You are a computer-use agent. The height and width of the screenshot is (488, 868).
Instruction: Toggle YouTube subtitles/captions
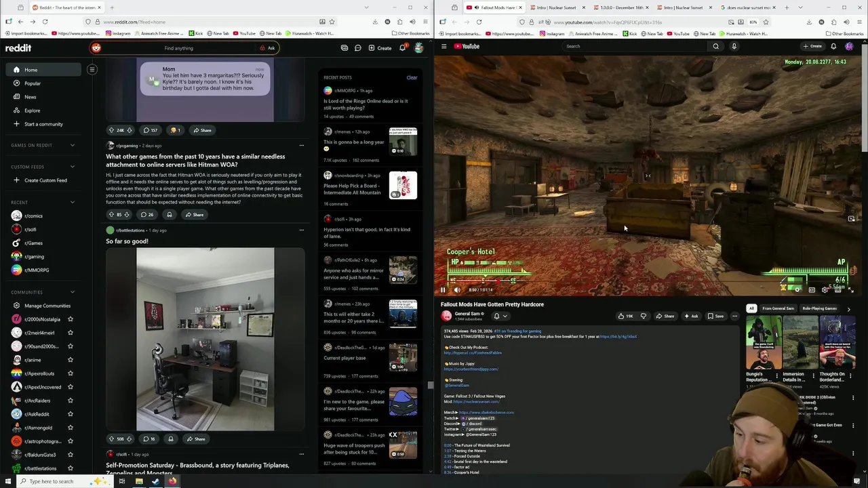(812, 290)
